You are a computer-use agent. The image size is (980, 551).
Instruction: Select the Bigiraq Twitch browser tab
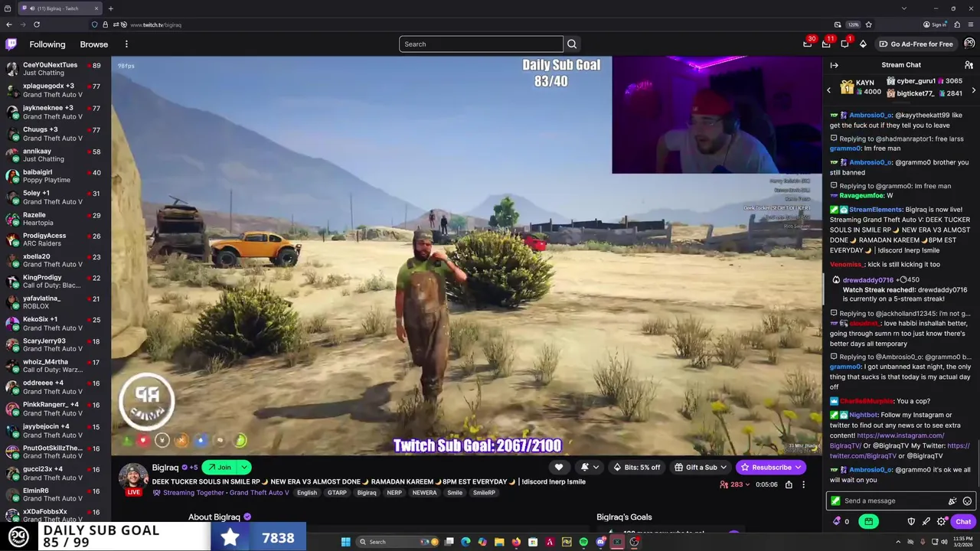[x=60, y=8]
